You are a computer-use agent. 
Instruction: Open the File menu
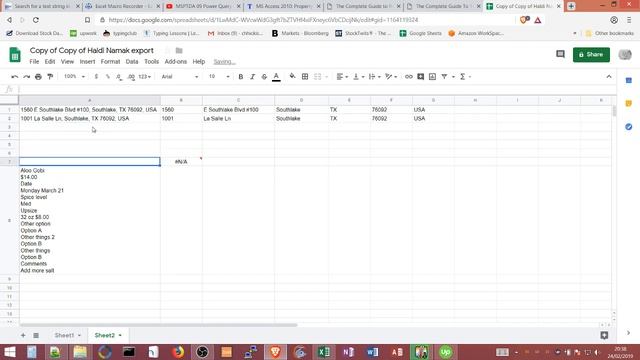34,62
